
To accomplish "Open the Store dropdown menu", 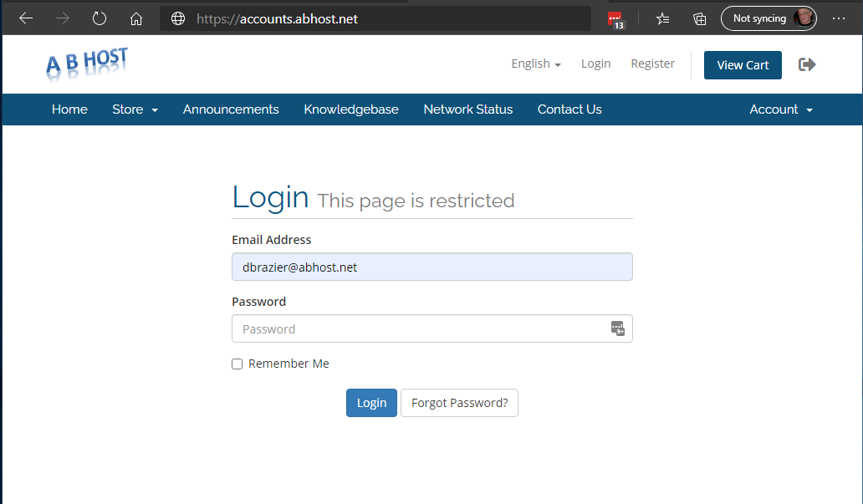I will [135, 109].
